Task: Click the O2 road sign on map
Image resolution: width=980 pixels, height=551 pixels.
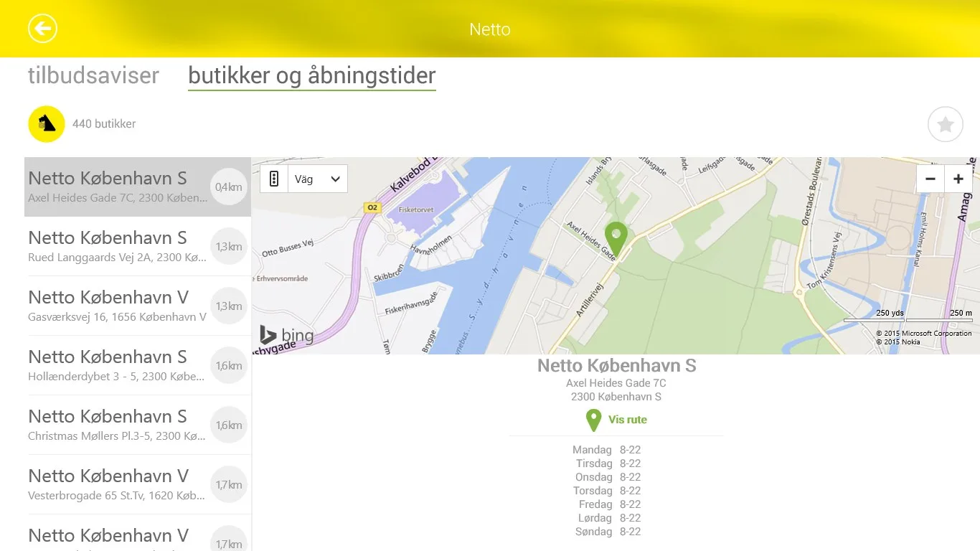Action: tap(372, 207)
